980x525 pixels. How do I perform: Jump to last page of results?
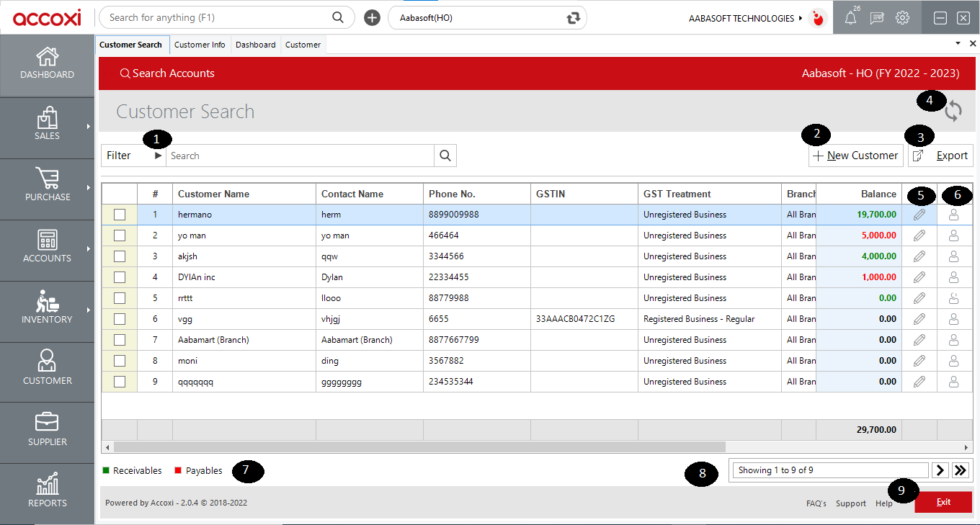(961, 470)
